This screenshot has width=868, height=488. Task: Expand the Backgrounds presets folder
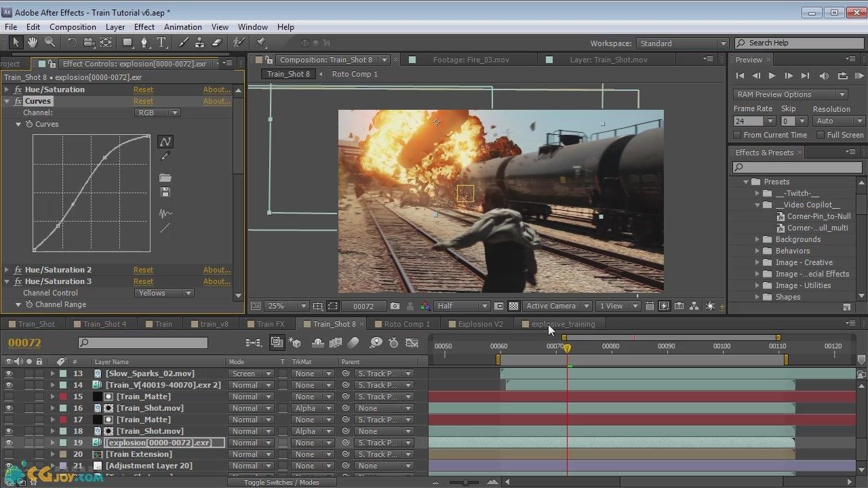[x=757, y=239]
